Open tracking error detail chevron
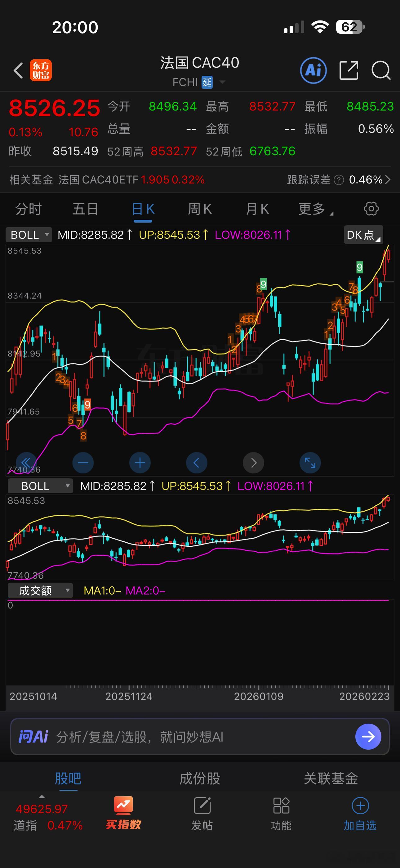 click(x=388, y=180)
